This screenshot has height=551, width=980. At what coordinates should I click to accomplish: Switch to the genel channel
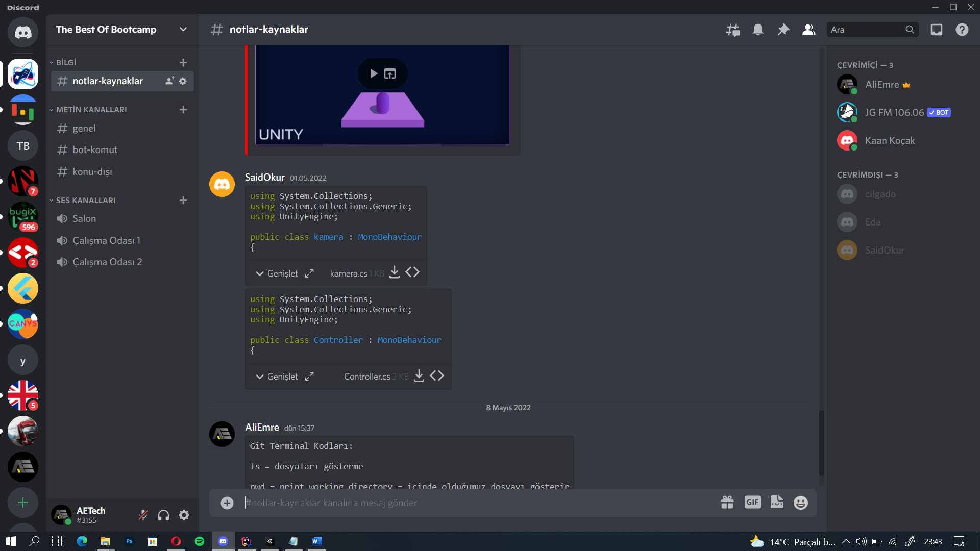pyautogui.click(x=83, y=128)
